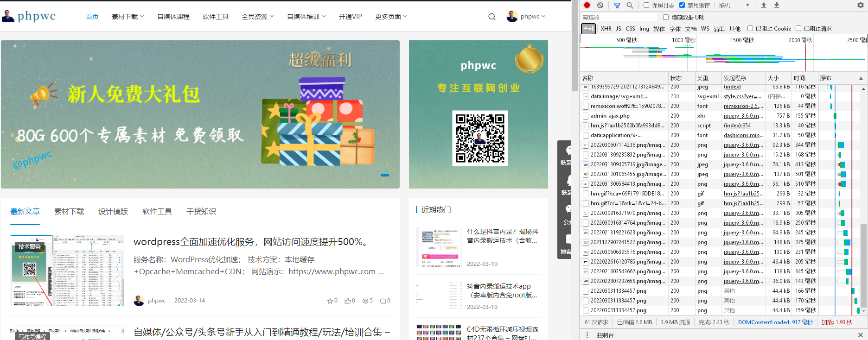Check Blocked Cookies filter checkbox
This screenshot has height=340, width=868.
coord(750,28)
